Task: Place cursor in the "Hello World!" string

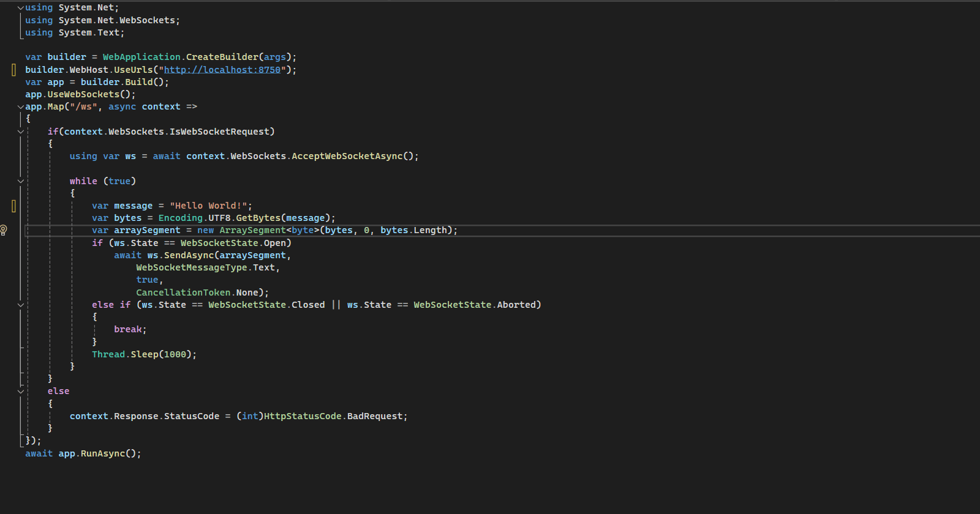Action: (x=208, y=206)
